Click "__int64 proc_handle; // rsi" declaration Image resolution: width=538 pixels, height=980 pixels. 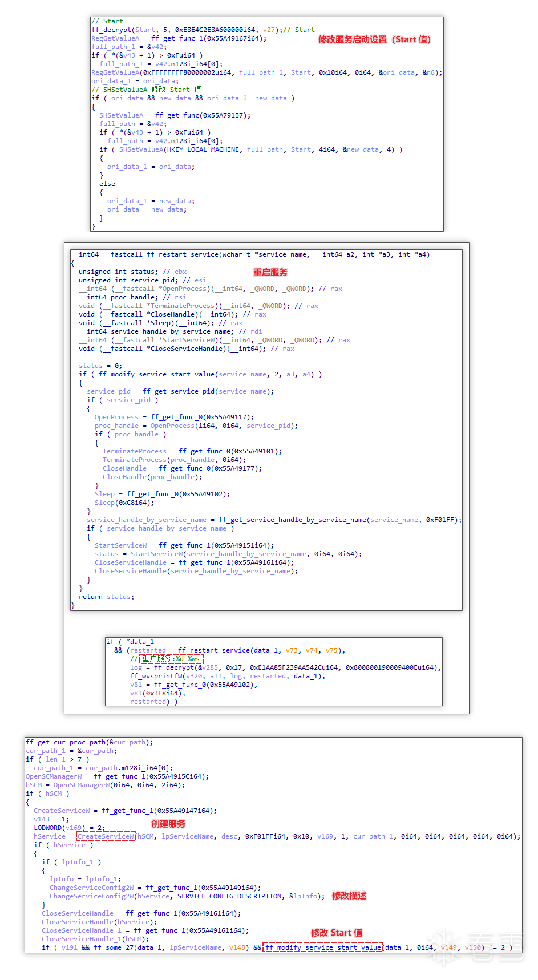point(132,297)
